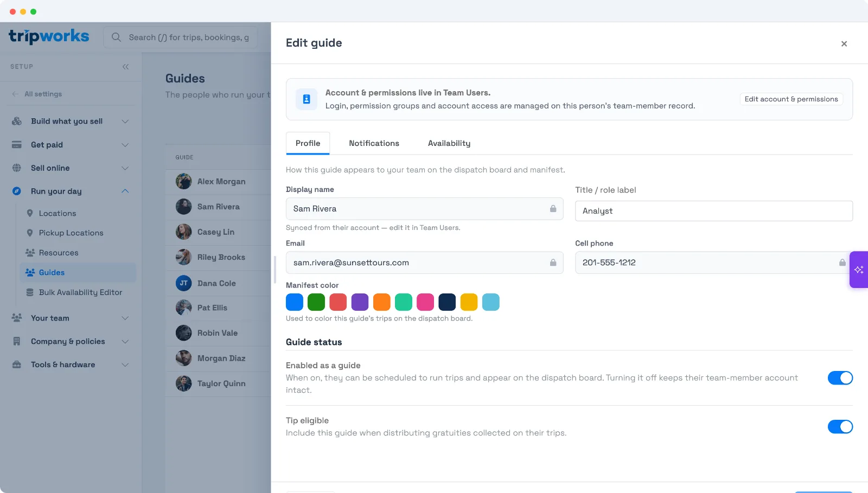Pick the teal green manifest color
Image resolution: width=868 pixels, height=493 pixels.
point(404,302)
